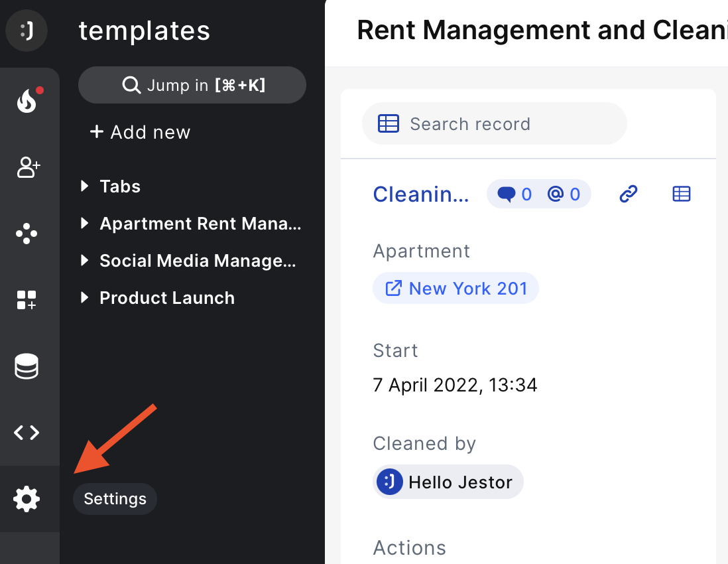
Task: Select Social Media Manage... in sidebar
Action: pos(198,261)
